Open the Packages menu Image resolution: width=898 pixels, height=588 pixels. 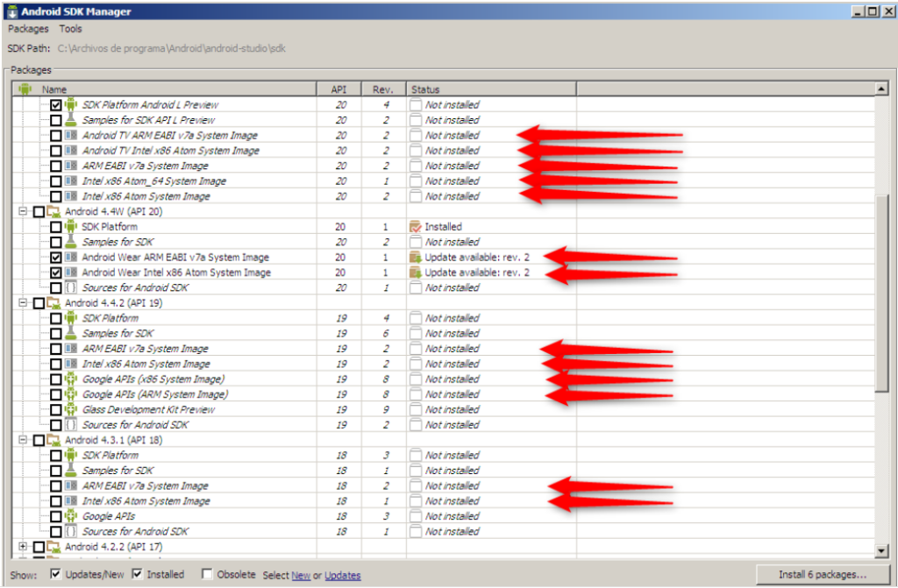[x=28, y=29]
